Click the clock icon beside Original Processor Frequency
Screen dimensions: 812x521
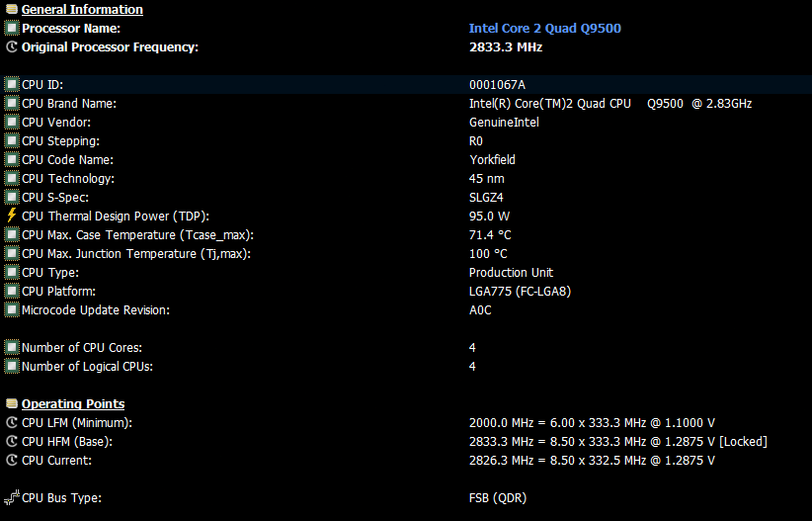click(12, 46)
